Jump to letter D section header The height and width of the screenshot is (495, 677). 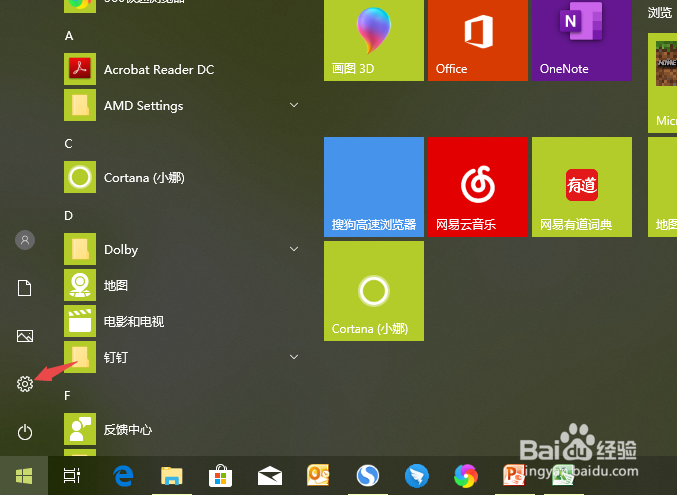[68, 216]
